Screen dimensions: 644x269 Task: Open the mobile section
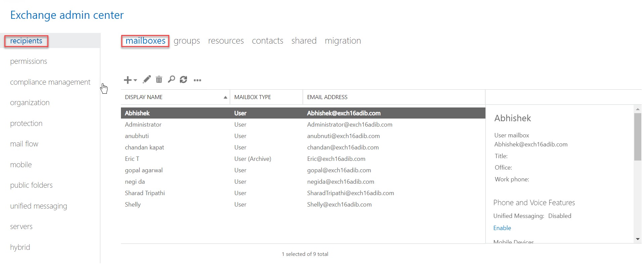click(21, 165)
